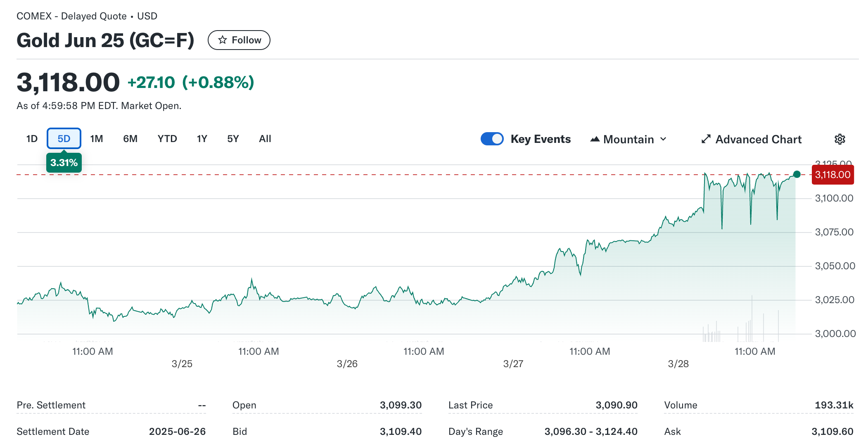This screenshot has height=446, width=868.
Task: Click the Follow button
Action: click(x=239, y=40)
